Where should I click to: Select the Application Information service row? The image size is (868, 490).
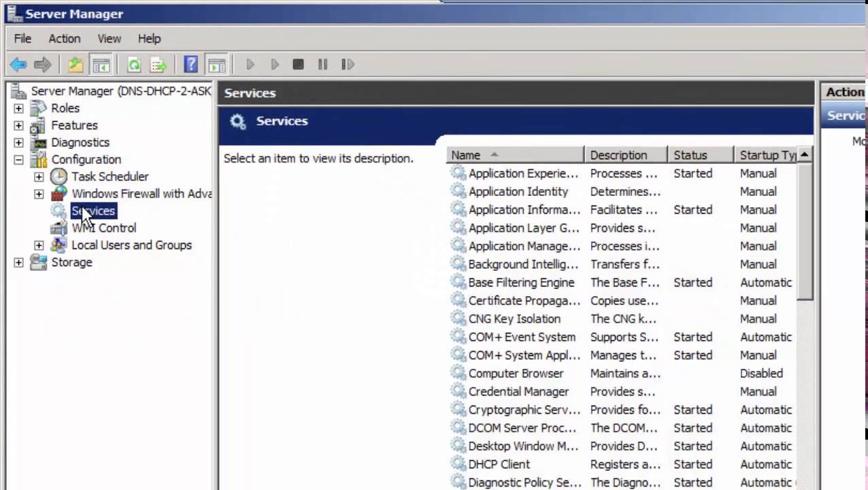pyautogui.click(x=622, y=210)
